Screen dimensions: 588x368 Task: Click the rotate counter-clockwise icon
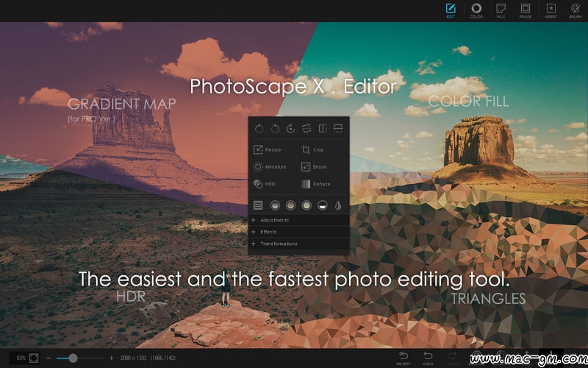[x=275, y=129]
